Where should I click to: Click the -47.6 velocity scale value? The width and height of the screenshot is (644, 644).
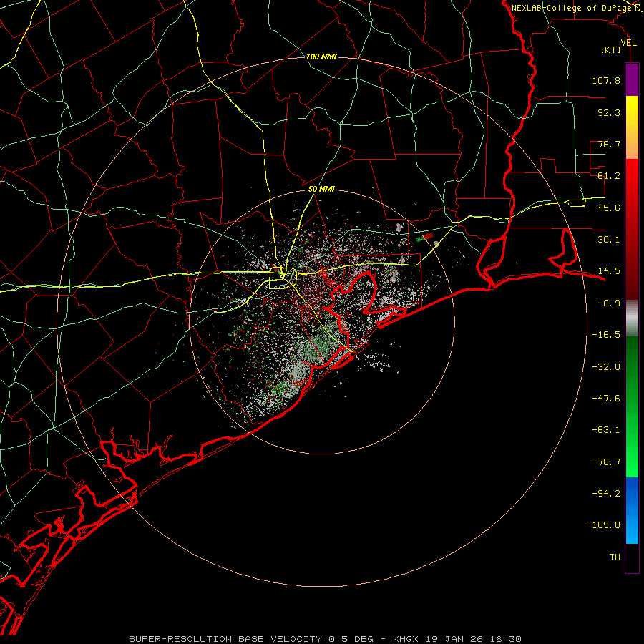[x=606, y=399]
